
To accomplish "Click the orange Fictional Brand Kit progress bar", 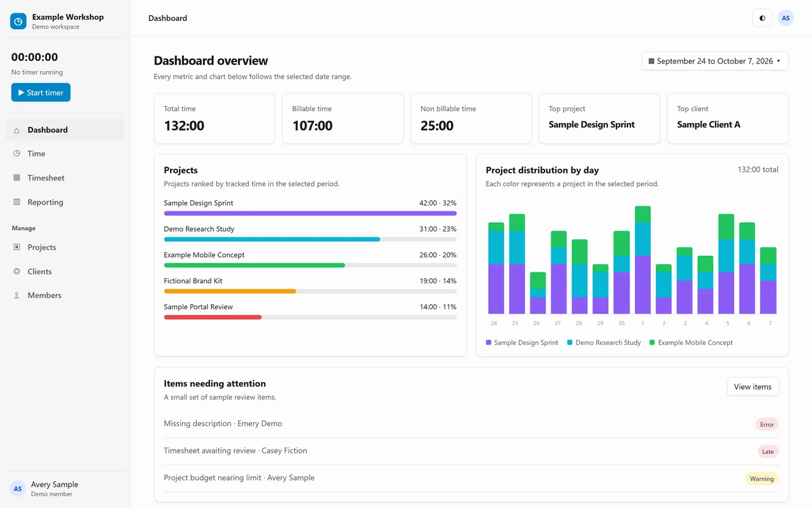I will [x=230, y=291].
